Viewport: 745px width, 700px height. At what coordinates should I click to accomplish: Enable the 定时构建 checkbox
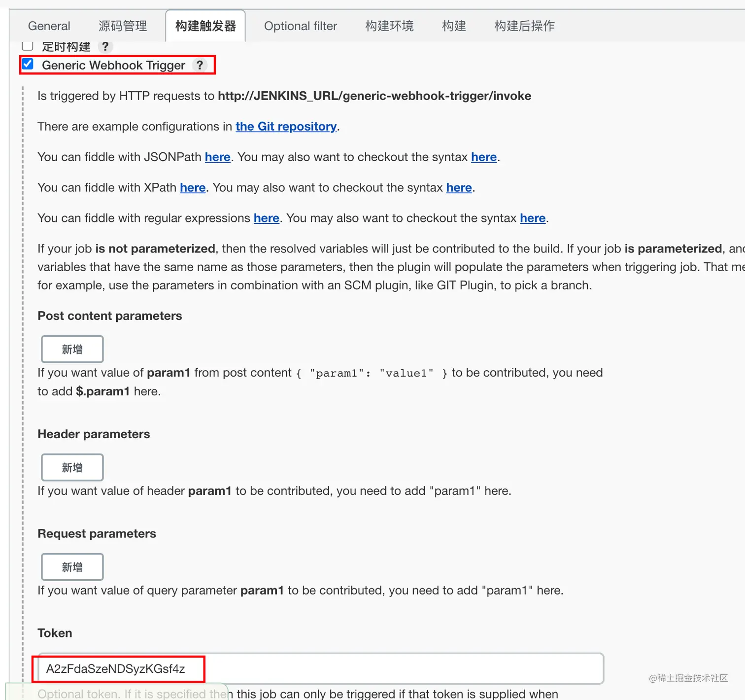click(28, 46)
